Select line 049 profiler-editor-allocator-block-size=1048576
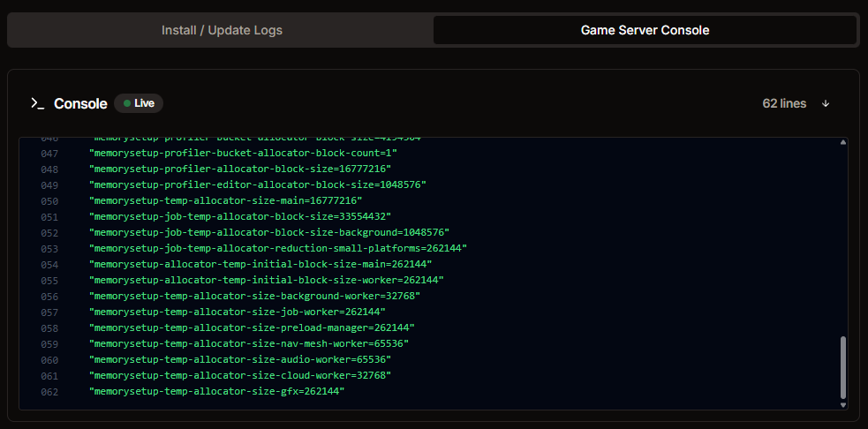Viewport: 868px width, 429px height. [x=258, y=184]
